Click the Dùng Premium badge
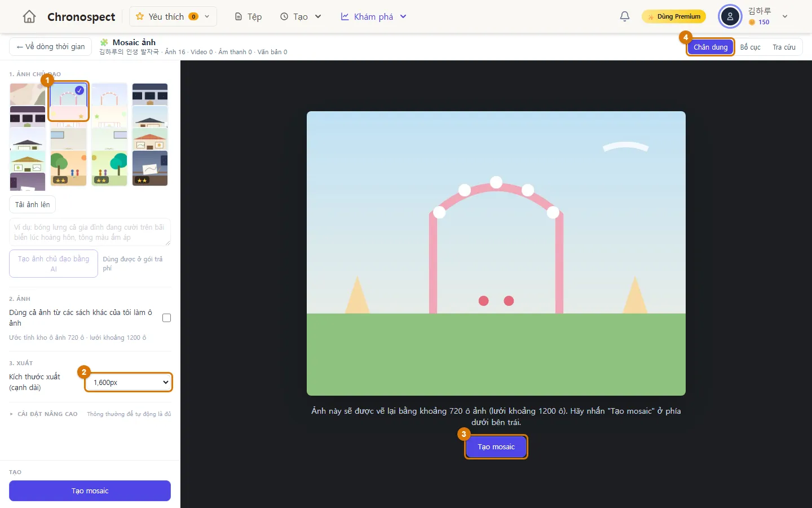This screenshot has width=812, height=508. [x=674, y=17]
